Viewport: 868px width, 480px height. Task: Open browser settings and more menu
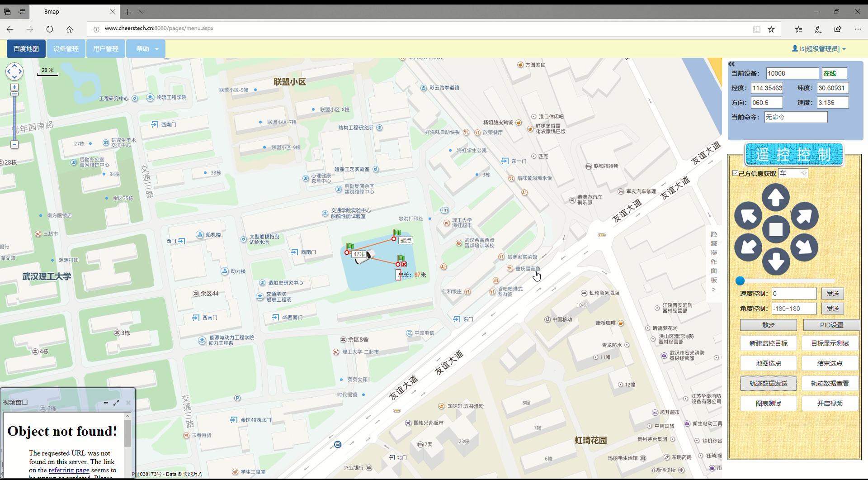pos(858,29)
